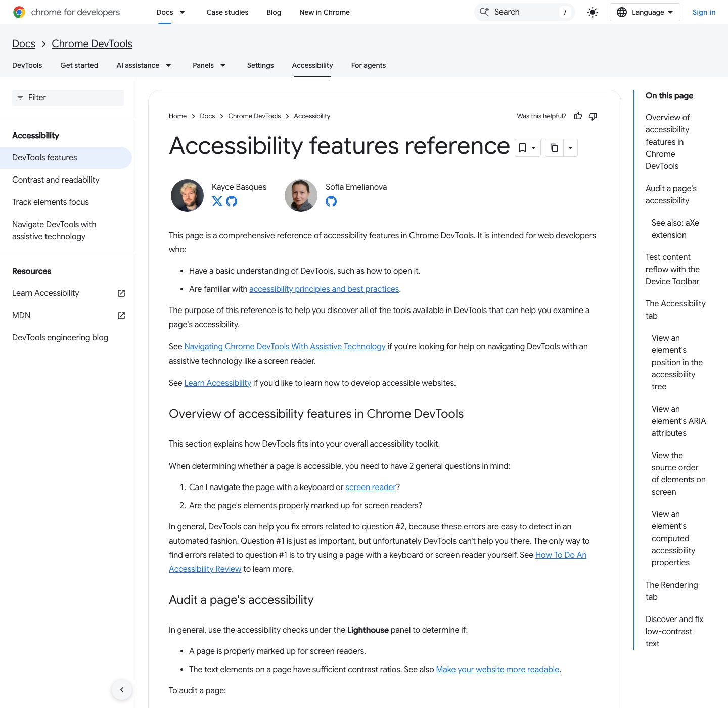Image resolution: width=728 pixels, height=708 pixels.
Task: Click Chrome DevTools in article breadcrumb
Action: (254, 116)
